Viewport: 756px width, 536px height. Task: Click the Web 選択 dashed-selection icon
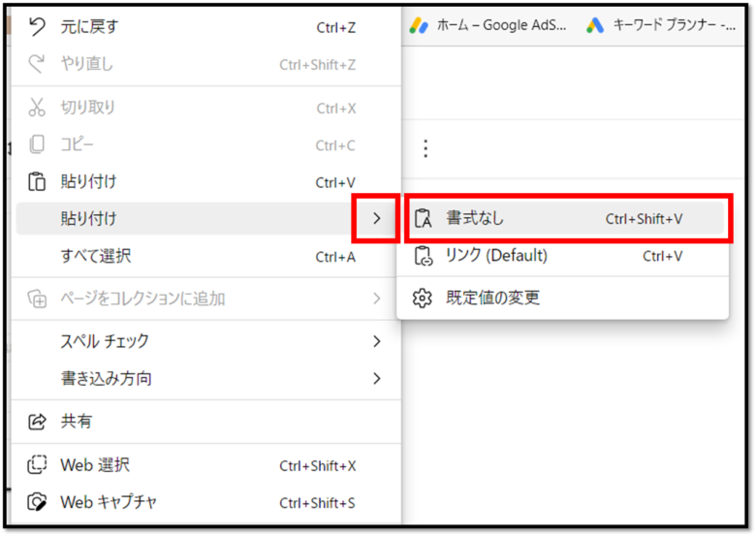tap(37, 465)
